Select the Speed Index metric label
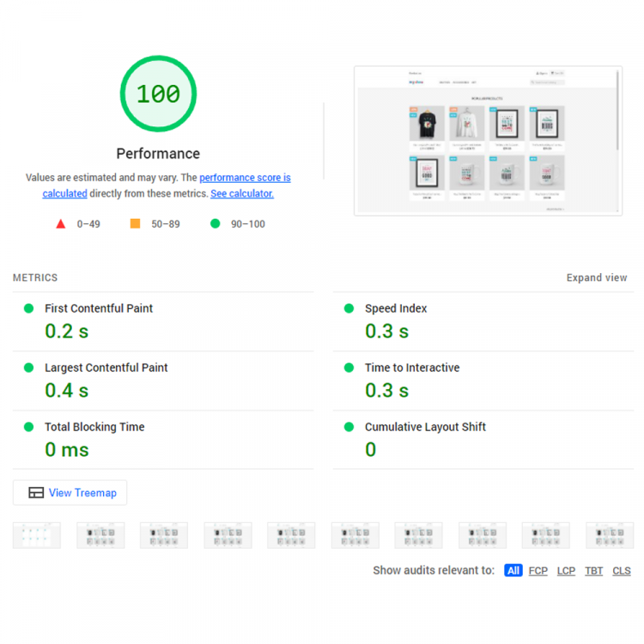The height and width of the screenshot is (644, 644). (396, 308)
